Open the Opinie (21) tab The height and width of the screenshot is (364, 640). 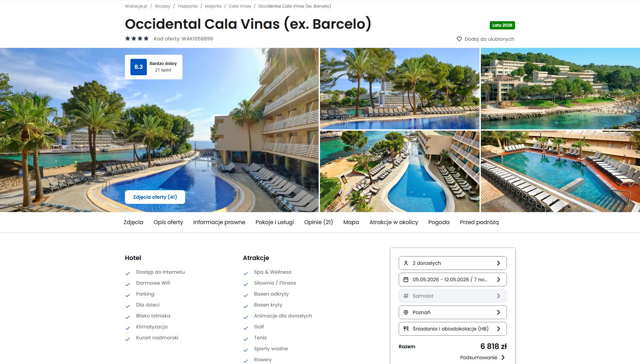[319, 222]
